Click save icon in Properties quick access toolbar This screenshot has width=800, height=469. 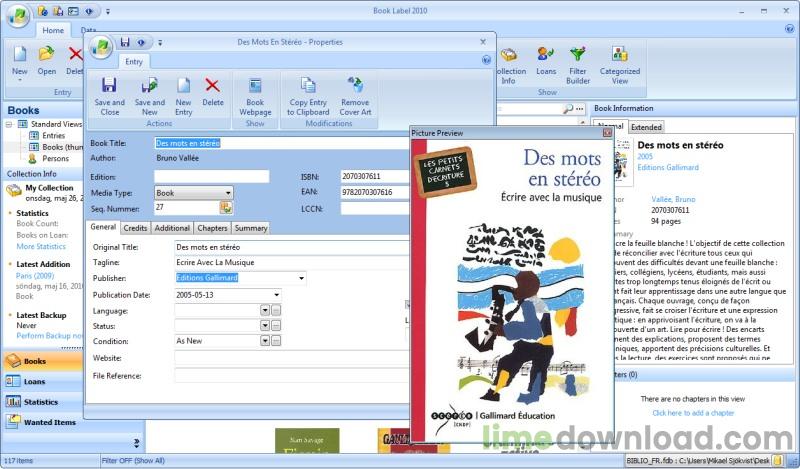pyautogui.click(x=125, y=42)
